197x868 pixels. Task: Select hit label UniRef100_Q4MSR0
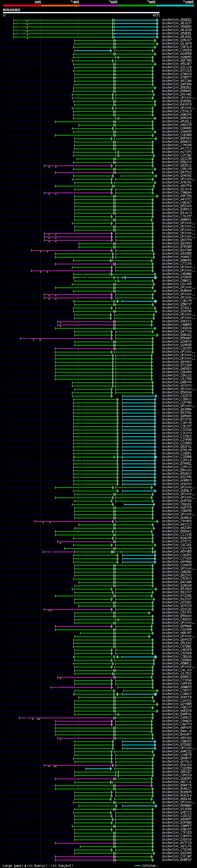tap(177, 416)
